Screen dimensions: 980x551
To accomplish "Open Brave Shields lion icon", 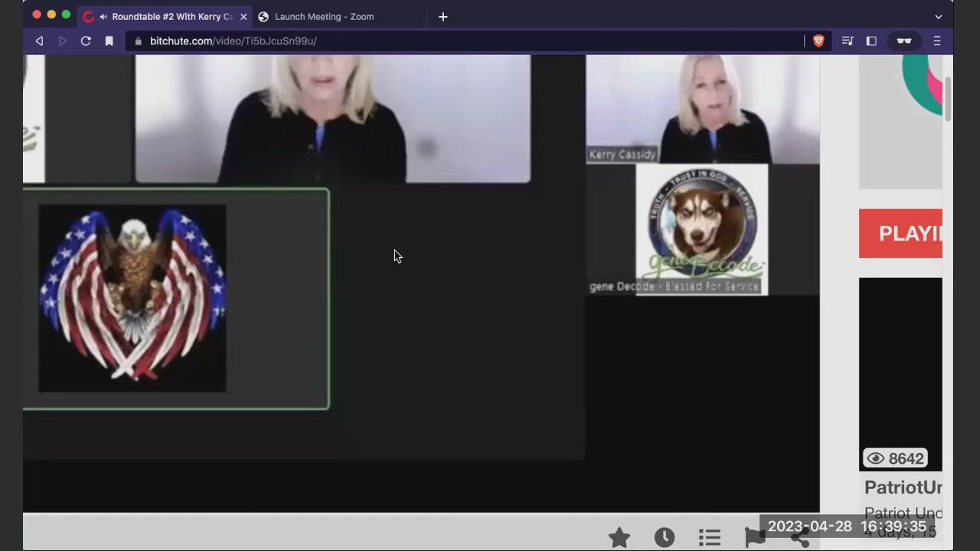I will (x=818, y=41).
